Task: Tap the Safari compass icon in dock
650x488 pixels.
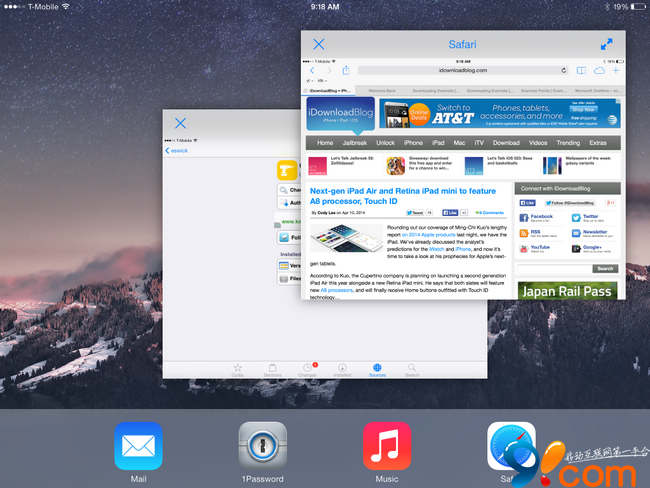Action: [x=510, y=446]
